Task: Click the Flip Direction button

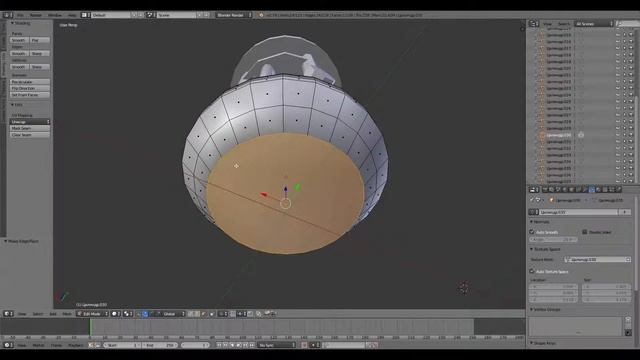Action: (x=30, y=88)
